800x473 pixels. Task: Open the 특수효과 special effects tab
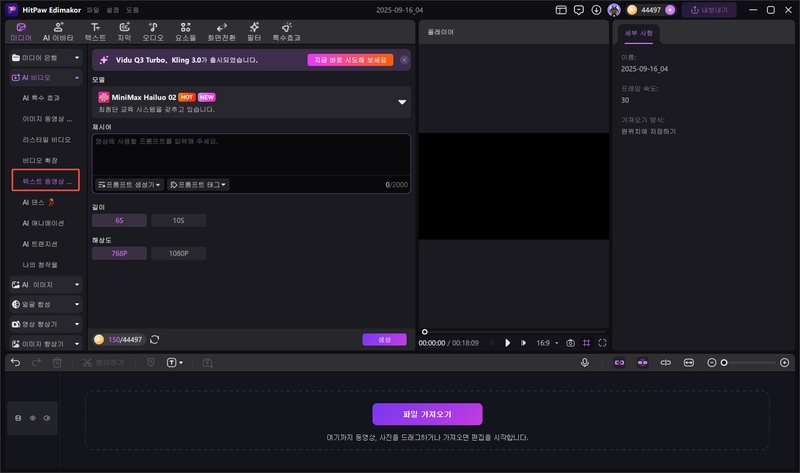click(x=286, y=32)
